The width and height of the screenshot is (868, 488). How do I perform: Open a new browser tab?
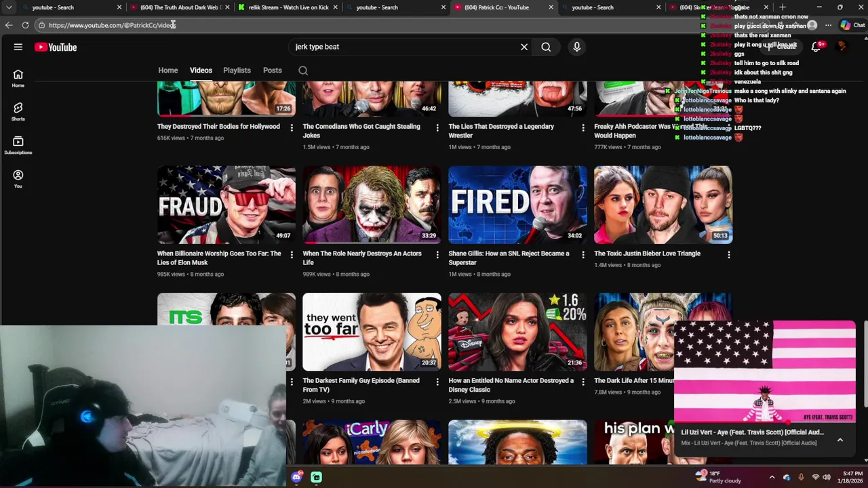pos(783,7)
